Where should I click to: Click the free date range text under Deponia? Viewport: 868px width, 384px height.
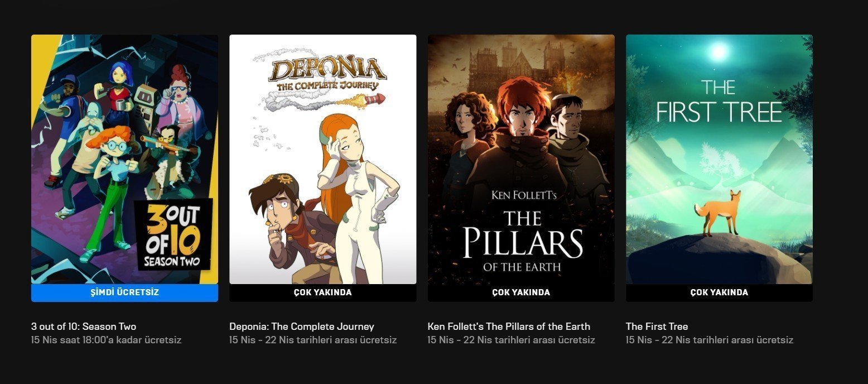[313, 340]
